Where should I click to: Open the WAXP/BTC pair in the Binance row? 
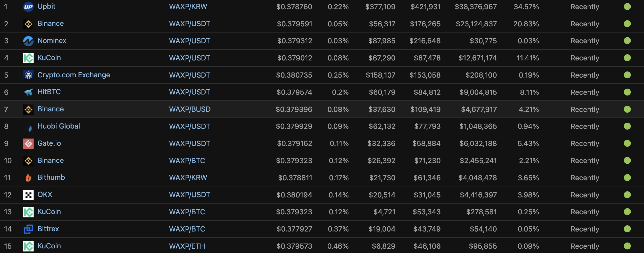tap(187, 161)
